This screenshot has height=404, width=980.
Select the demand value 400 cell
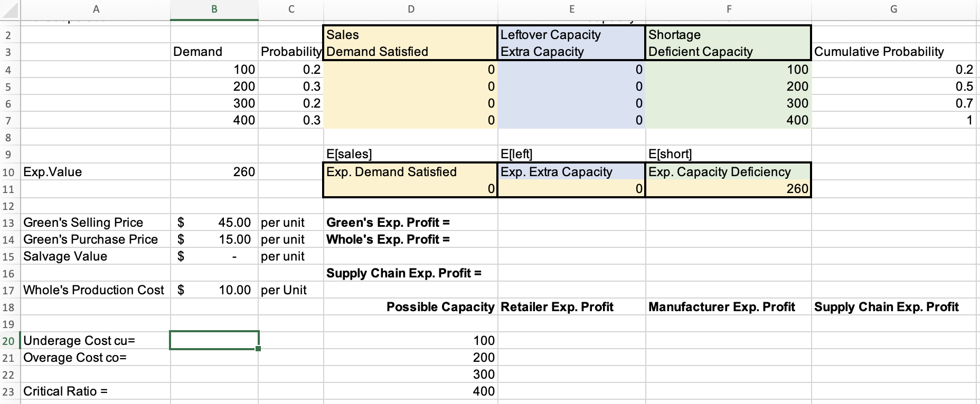tap(244, 120)
